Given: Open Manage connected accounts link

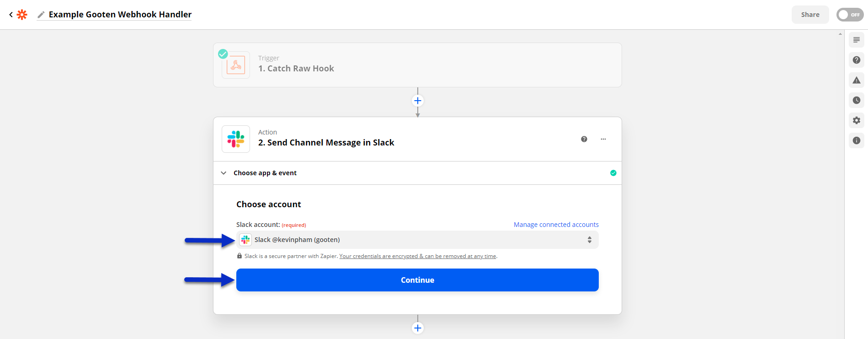Looking at the screenshot, I should (x=556, y=225).
